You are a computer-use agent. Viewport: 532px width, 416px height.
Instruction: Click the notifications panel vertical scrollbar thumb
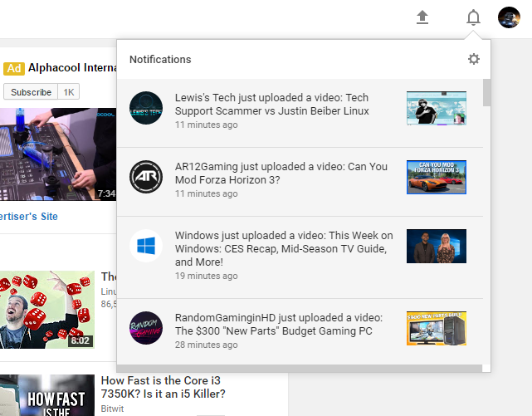tap(486, 92)
